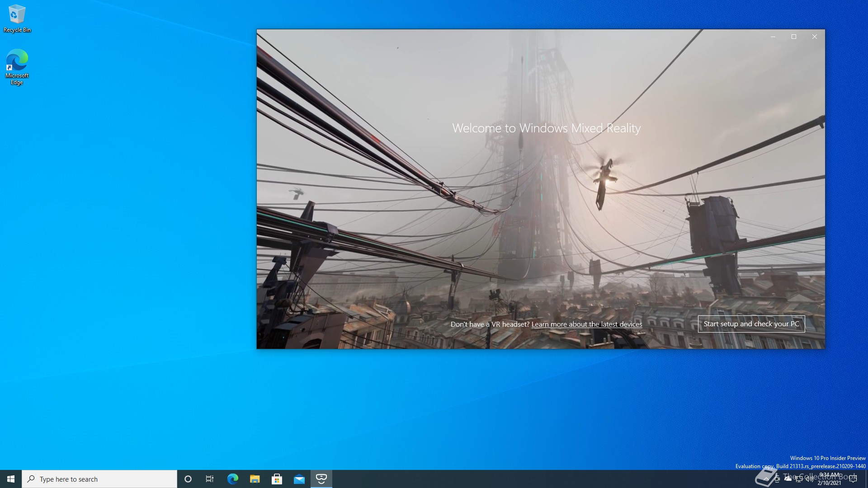Open Learn more about the latest devices link
868x488 pixels.
[x=587, y=324]
